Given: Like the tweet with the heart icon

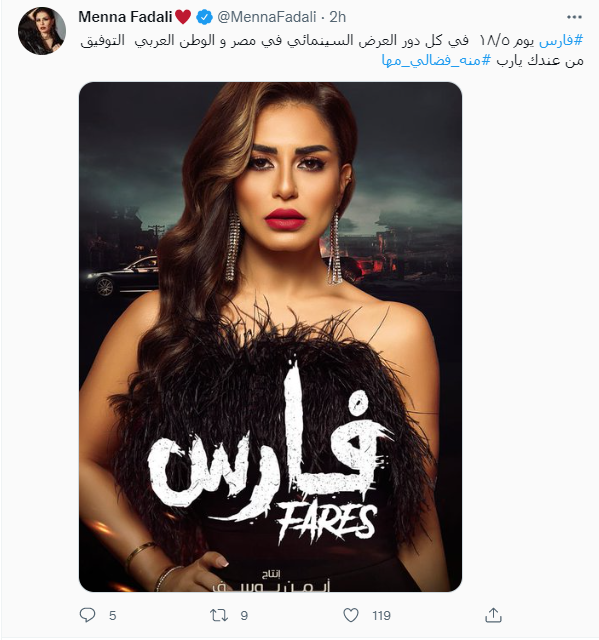Looking at the screenshot, I should (351, 615).
